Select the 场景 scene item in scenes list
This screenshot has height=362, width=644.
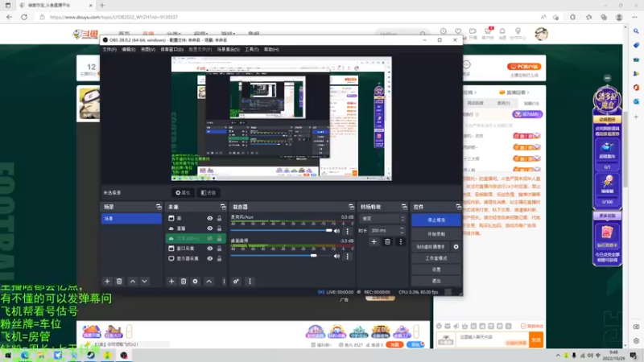click(131, 219)
